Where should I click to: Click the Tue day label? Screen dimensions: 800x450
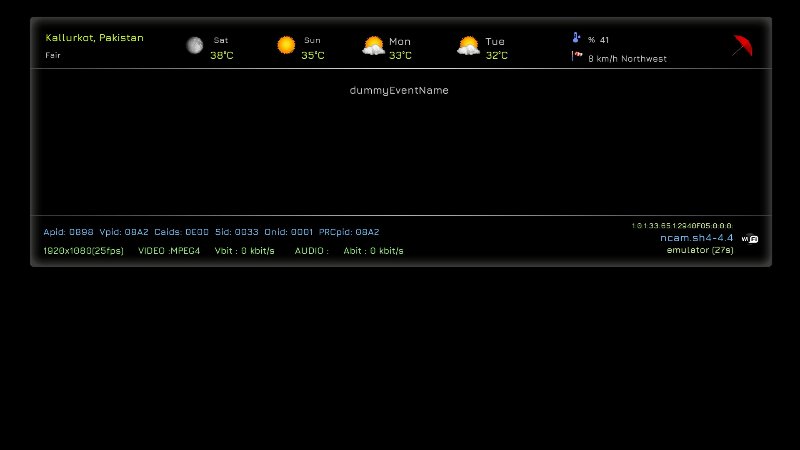495,42
